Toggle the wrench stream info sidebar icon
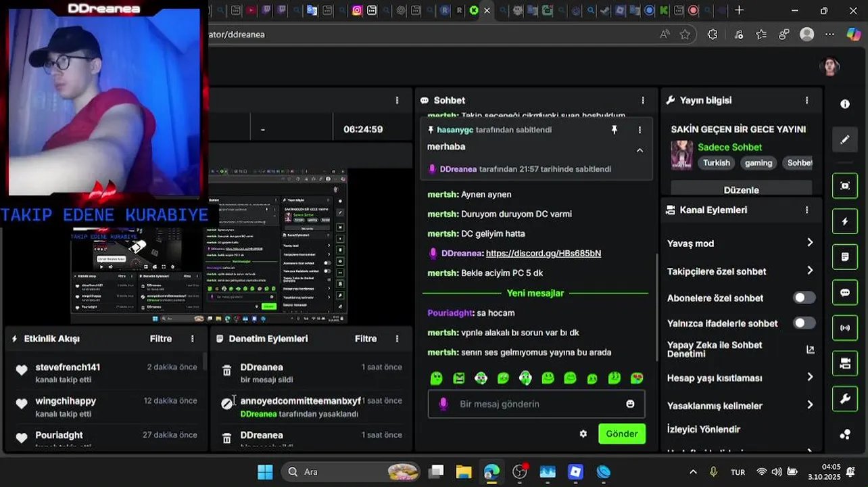The image size is (868, 487). click(x=845, y=399)
